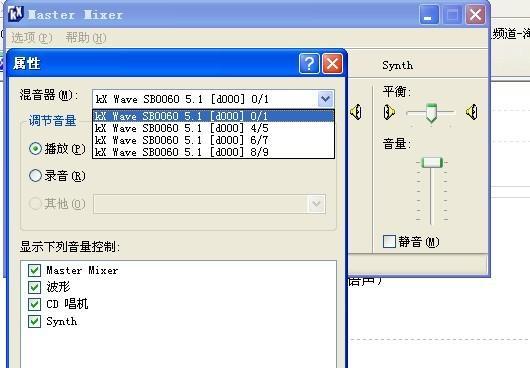The image size is (530, 368).
Task: Click the Synth 音量 volume slider thumb
Action: [x=432, y=163]
